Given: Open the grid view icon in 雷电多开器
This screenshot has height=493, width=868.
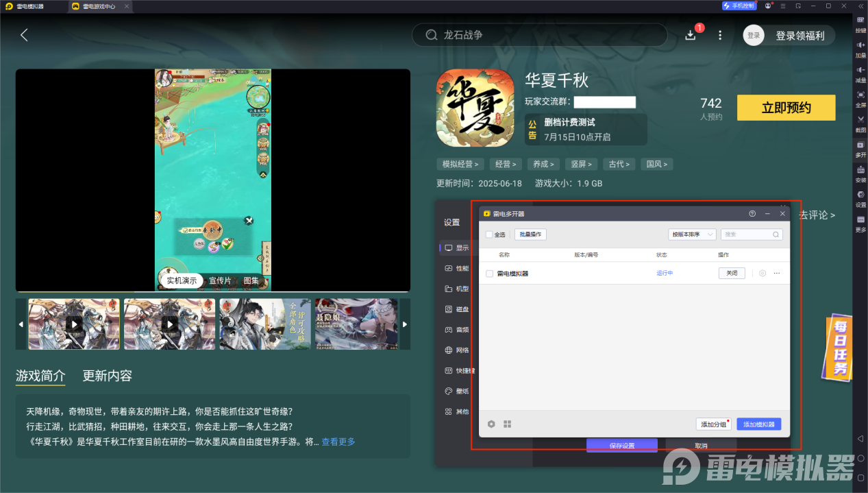Looking at the screenshot, I should click(x=507, y=424).
